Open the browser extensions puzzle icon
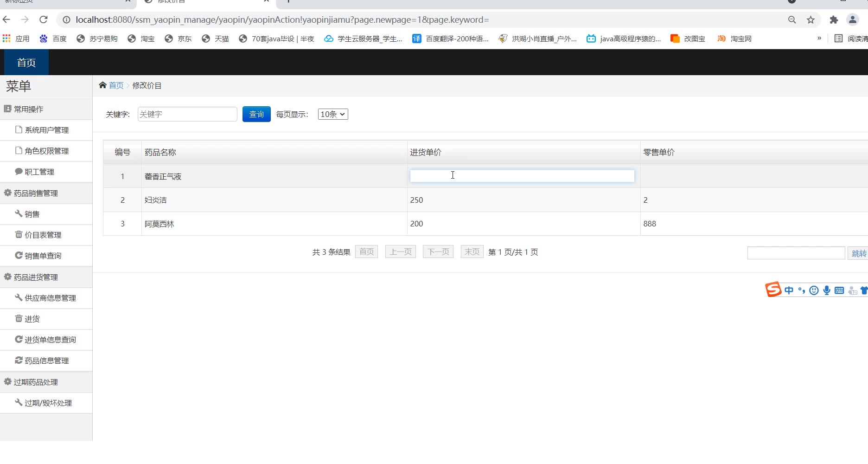868x464 pixels. pos(834,19)
